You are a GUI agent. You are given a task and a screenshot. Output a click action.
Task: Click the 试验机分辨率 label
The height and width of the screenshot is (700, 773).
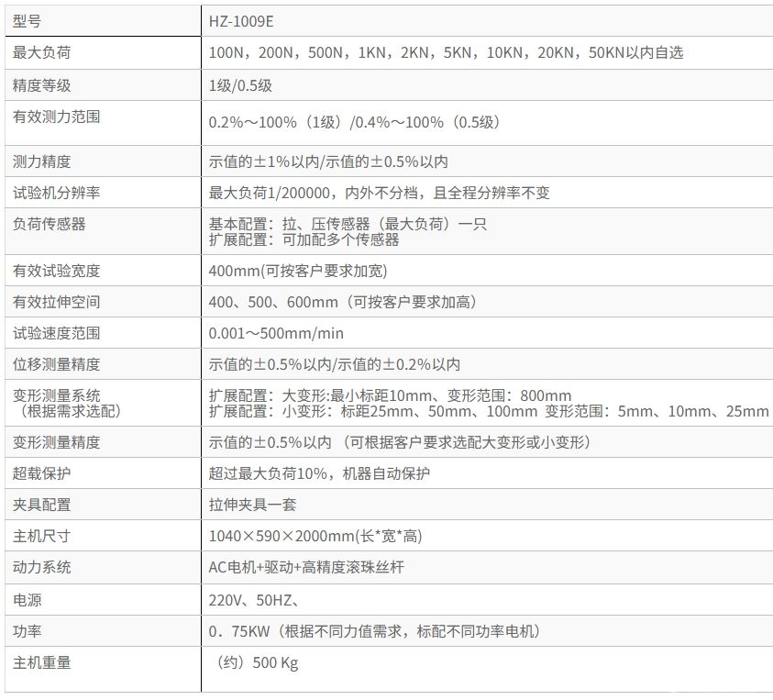[56, 193]
